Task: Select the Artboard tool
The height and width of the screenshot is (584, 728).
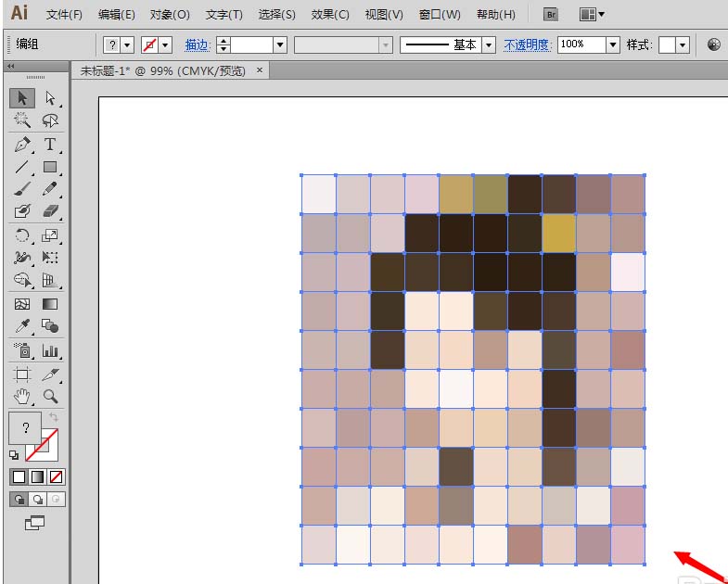Action: [x=22, y=375]
